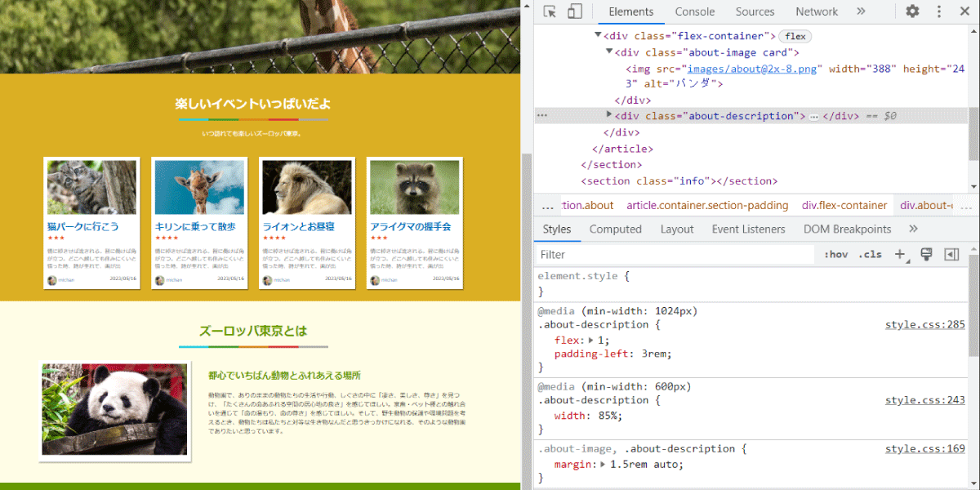
Task: Open the DOM Breakpoints tab
Action: click(x=847, y=229)
